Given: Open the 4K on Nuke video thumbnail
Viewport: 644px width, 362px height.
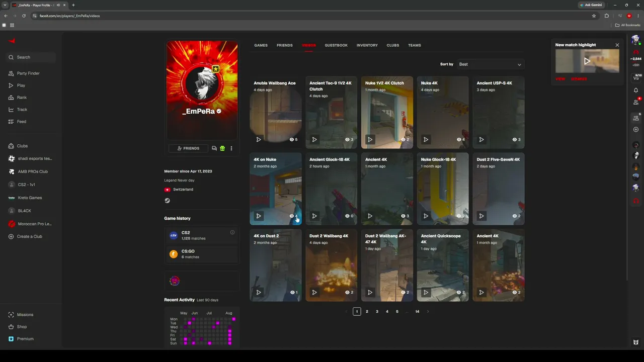Looking at the screenshot, I should coord(276,189).
